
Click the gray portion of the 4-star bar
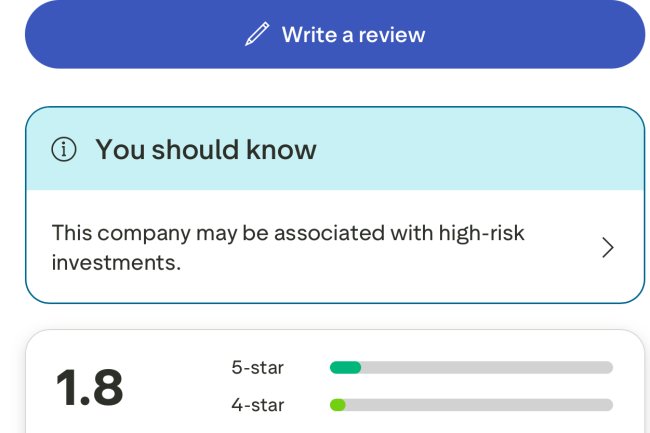tap(478, 405)
